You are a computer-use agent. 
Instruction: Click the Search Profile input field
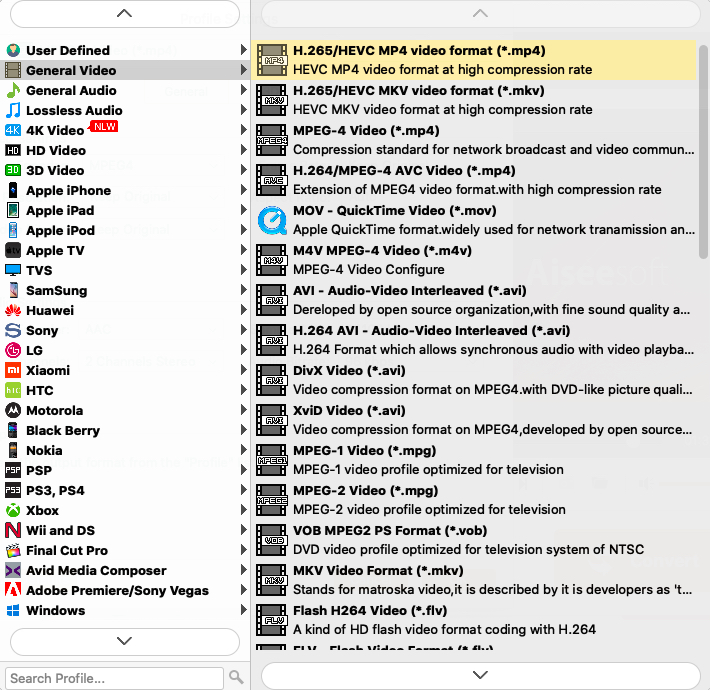115,678
